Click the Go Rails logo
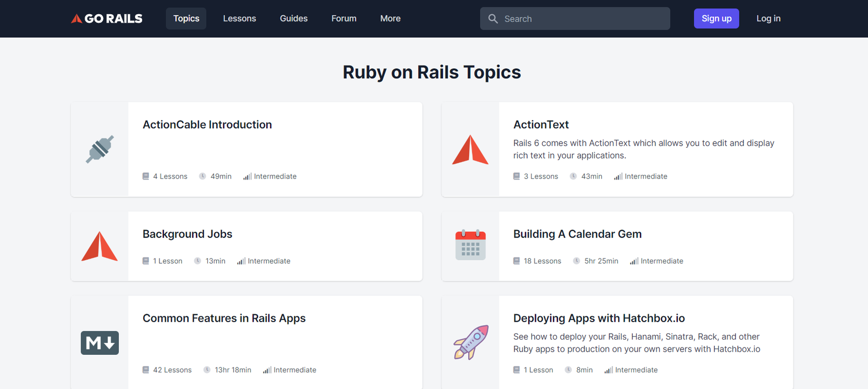This screenshot has width=868, height=389. [107, 18]
